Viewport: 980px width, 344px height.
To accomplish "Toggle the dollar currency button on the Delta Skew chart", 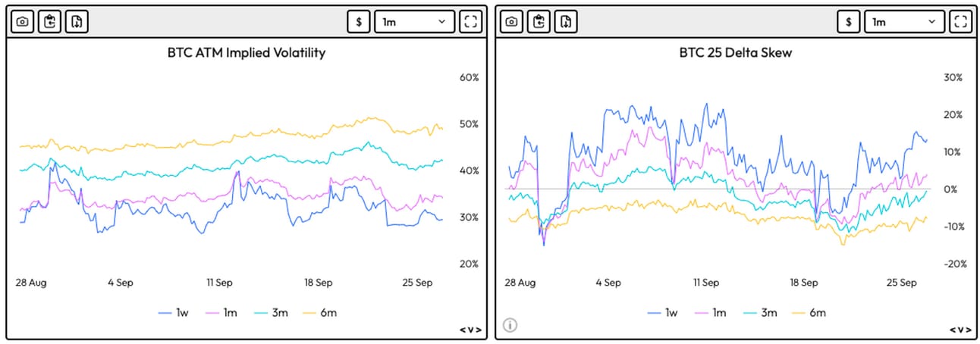I will 848,21.
